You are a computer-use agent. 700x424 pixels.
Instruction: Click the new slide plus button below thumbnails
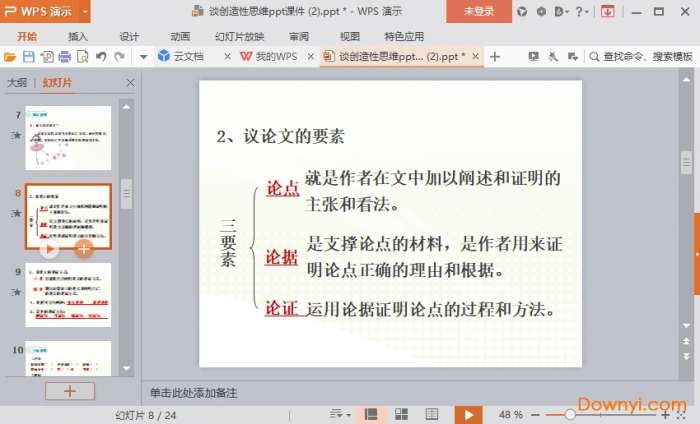click(x=70, y=391)
